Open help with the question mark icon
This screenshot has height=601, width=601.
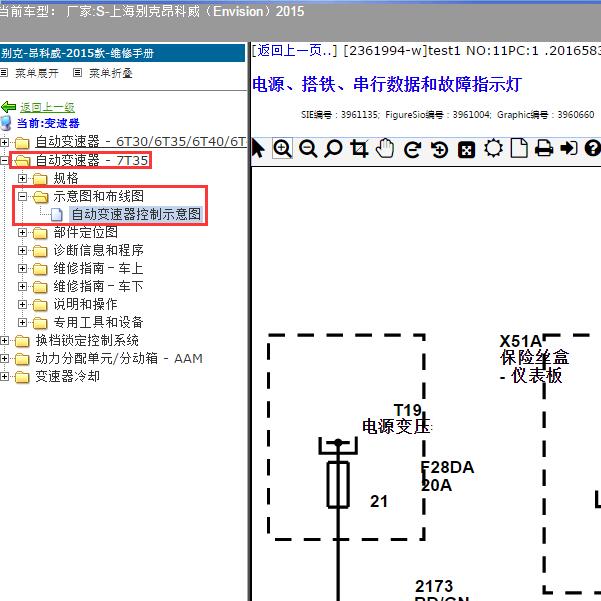[x=593, y=148]
